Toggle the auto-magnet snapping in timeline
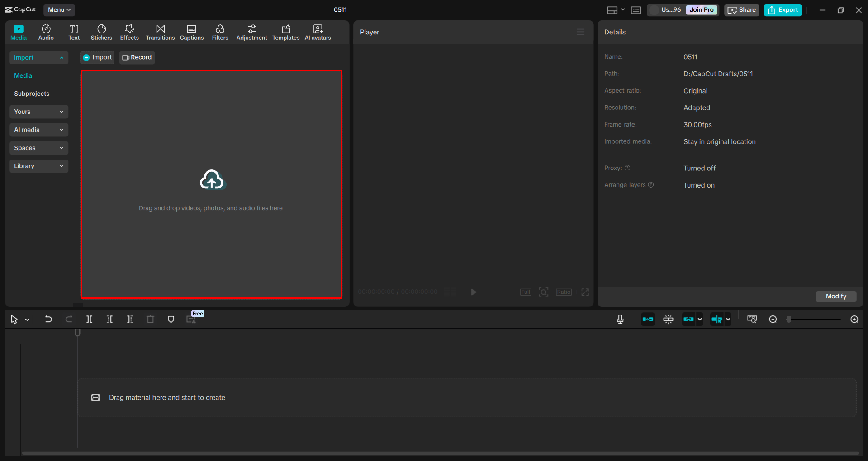The height and width of the screenshot is (461, 868). click(x=648, y=319)
